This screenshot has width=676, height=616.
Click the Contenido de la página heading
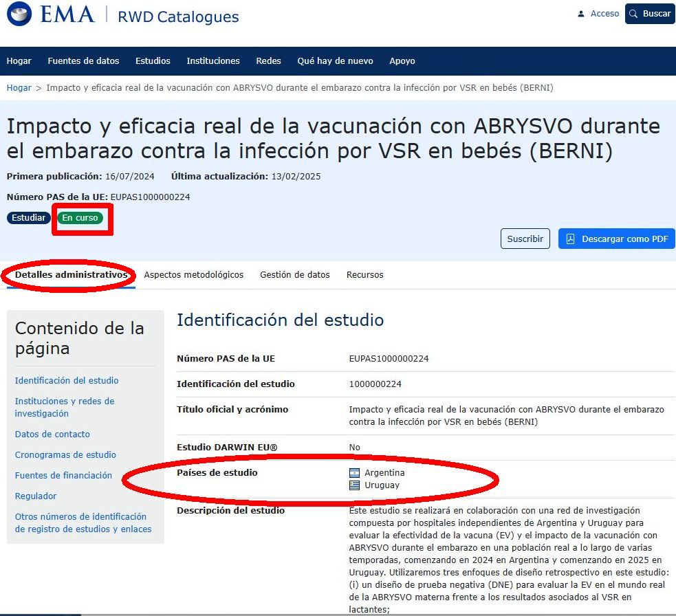point(79,338)
